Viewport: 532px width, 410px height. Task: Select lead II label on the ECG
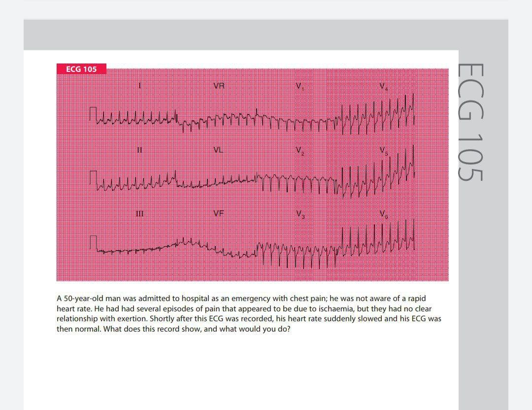[x=139, y=149]
